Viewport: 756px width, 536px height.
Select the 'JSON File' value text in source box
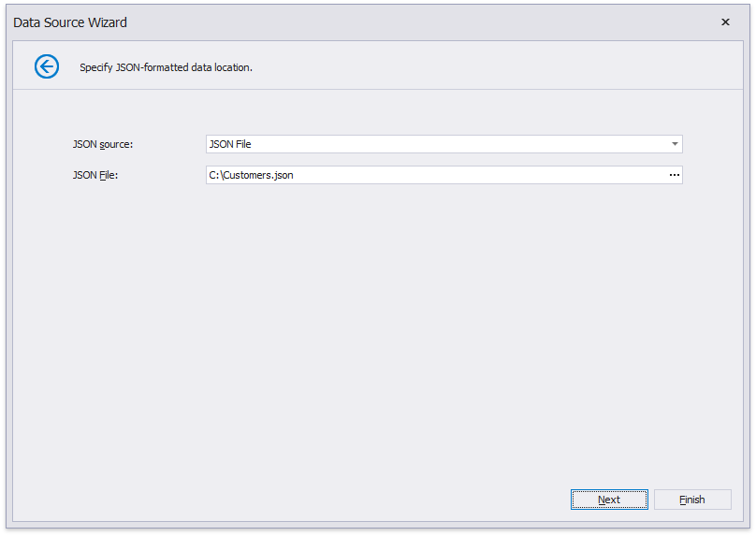[x=230, y=144]
